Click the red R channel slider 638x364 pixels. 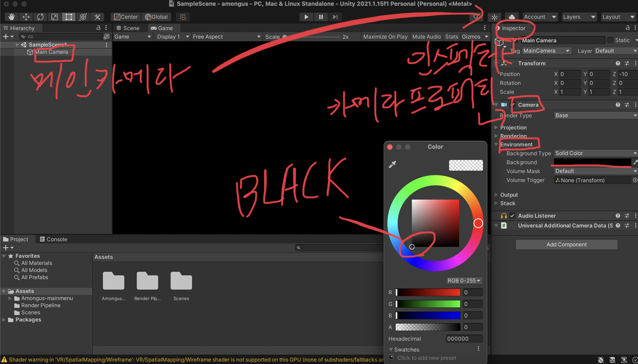point(428,292)
